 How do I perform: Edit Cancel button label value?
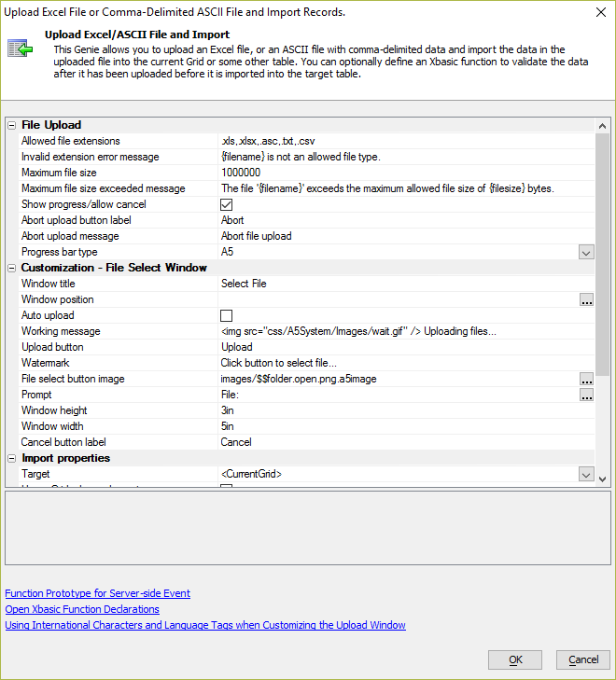pos(407,442)
